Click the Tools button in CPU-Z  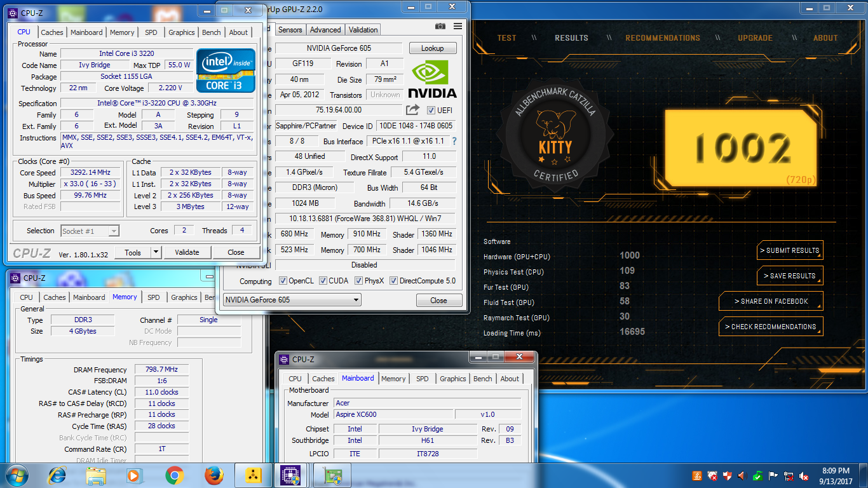133,252
